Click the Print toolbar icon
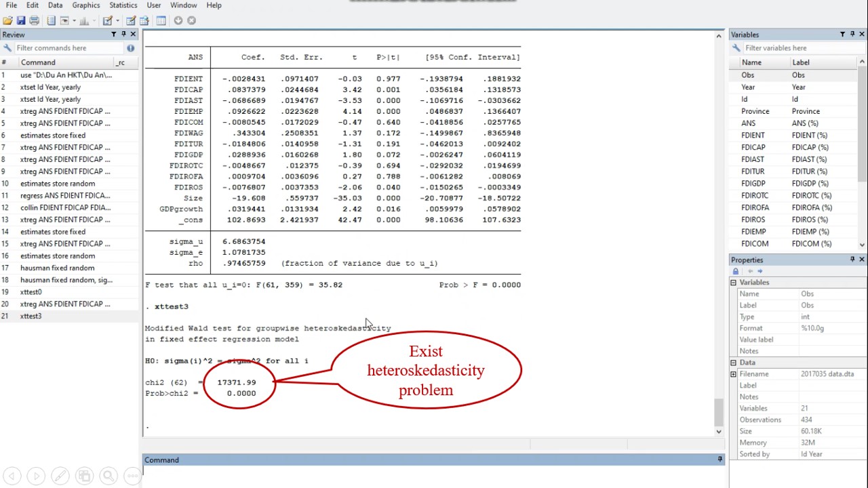Viewport: 868px width, 488px height. (x=34, y=21)
